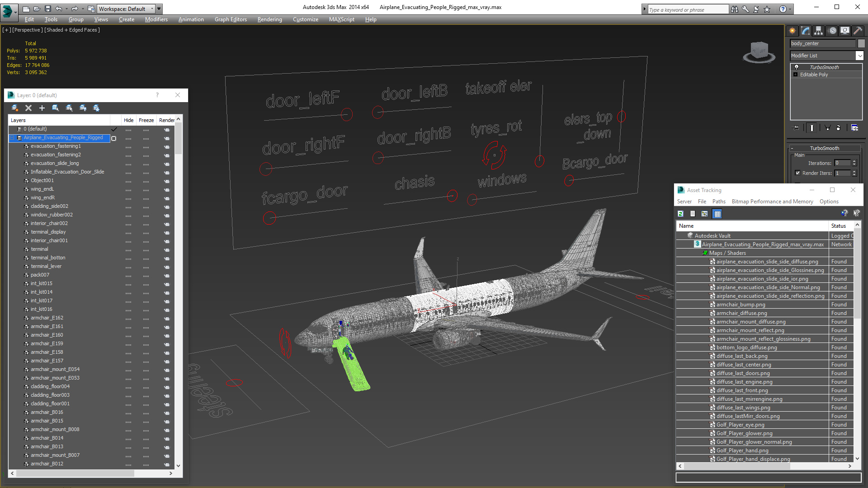Toggle Render Iters checkbox in TurboSmooth

[797, 173]
